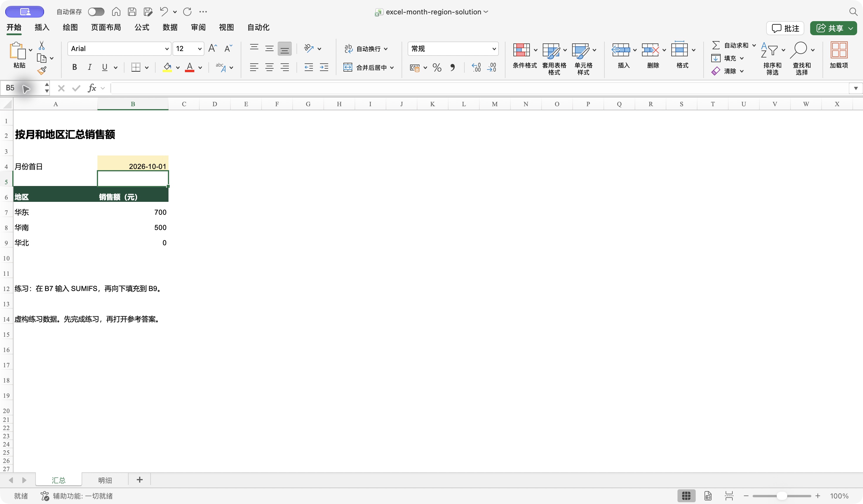The image size is (863, 504).
Task: Click the Redo circular arrow icon
Action: point(187,12)
